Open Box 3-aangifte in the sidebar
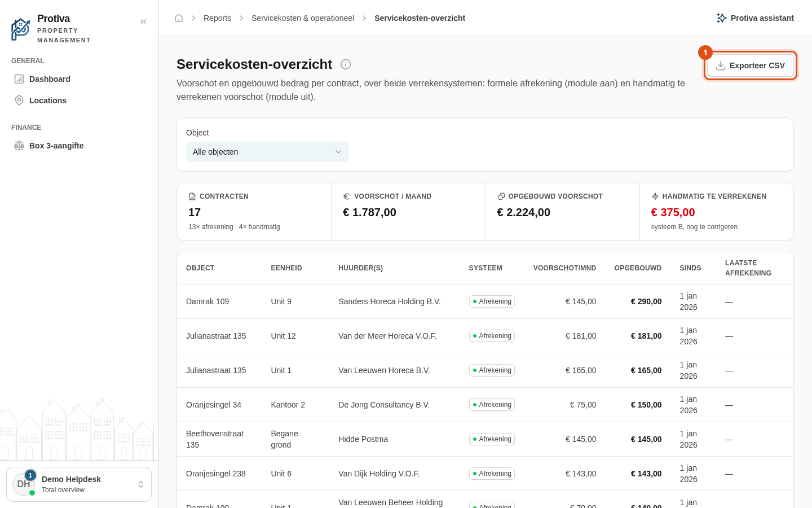The width and height of the screenshot is (812, 508). pos(79,146)
